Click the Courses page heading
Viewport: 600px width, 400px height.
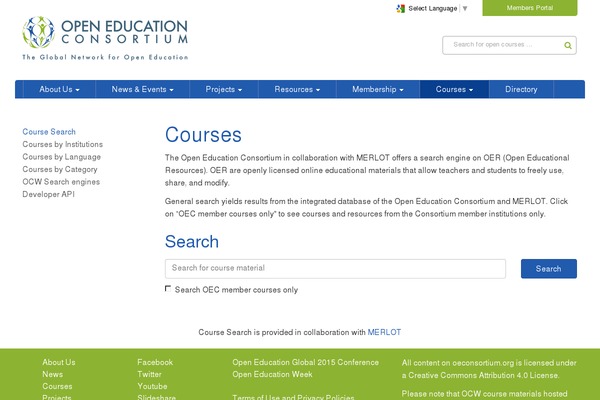click(x=203, y=135)
